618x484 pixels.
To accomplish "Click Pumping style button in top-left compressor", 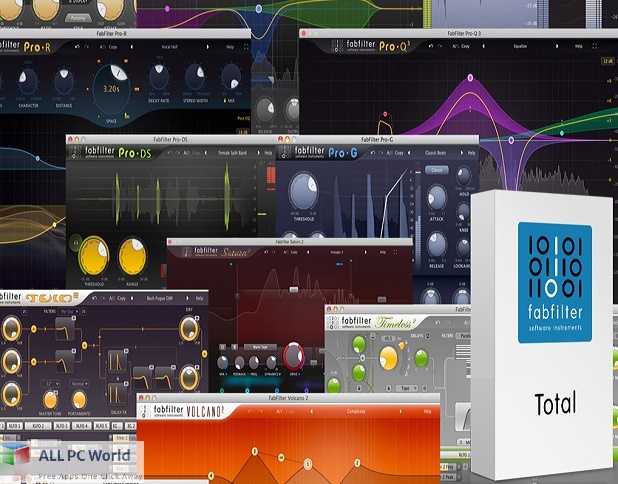I will coord(78,18).
